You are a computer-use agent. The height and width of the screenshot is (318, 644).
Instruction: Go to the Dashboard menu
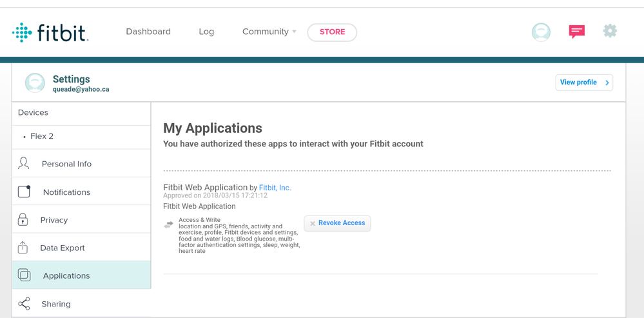click(x=148, y=32)
